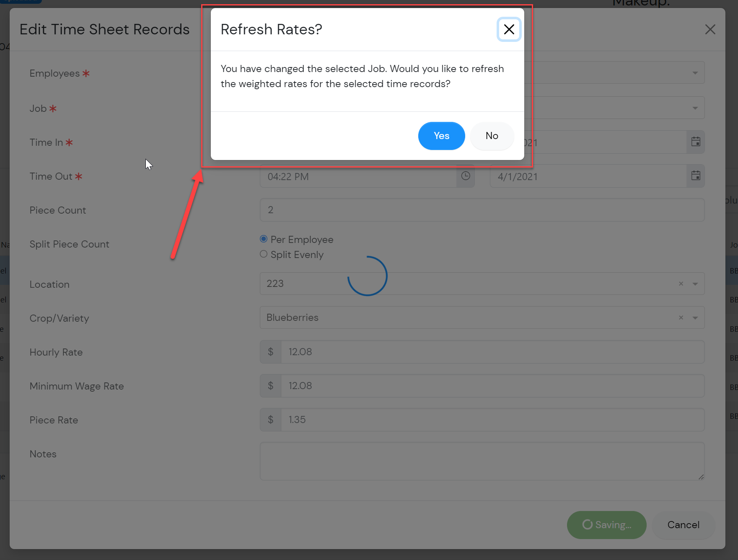Screen dimensions: 738x560
Task: Click Yes to refresh weighted rates
Action: point(441,136)
